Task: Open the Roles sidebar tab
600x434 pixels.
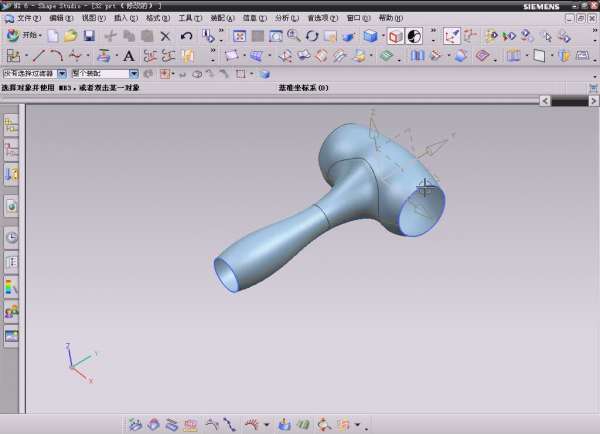Action: point(12,312)
